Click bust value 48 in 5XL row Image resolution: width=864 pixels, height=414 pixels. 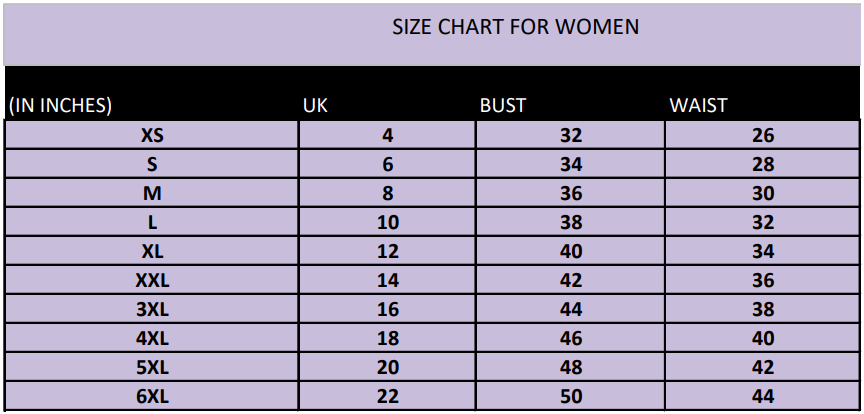571,368
